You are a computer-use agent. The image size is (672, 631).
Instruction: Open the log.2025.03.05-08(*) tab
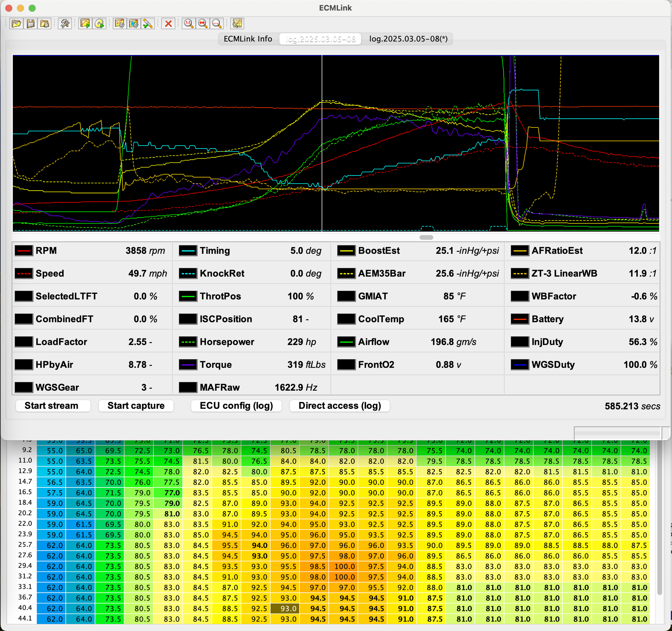click(x=408, y=39)
